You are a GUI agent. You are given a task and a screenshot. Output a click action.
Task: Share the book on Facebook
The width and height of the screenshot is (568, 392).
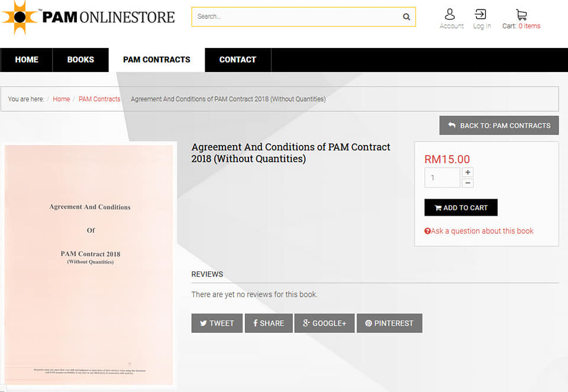(x=269, y=323)
